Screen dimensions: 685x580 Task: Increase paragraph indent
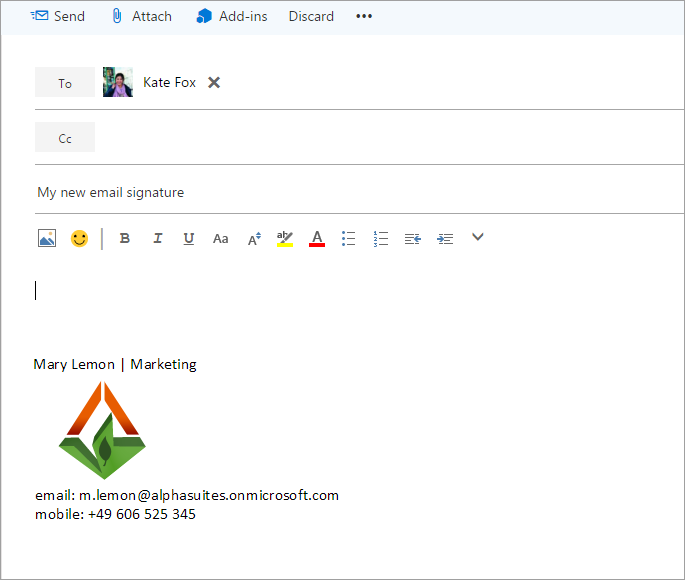tap(445, 238)
